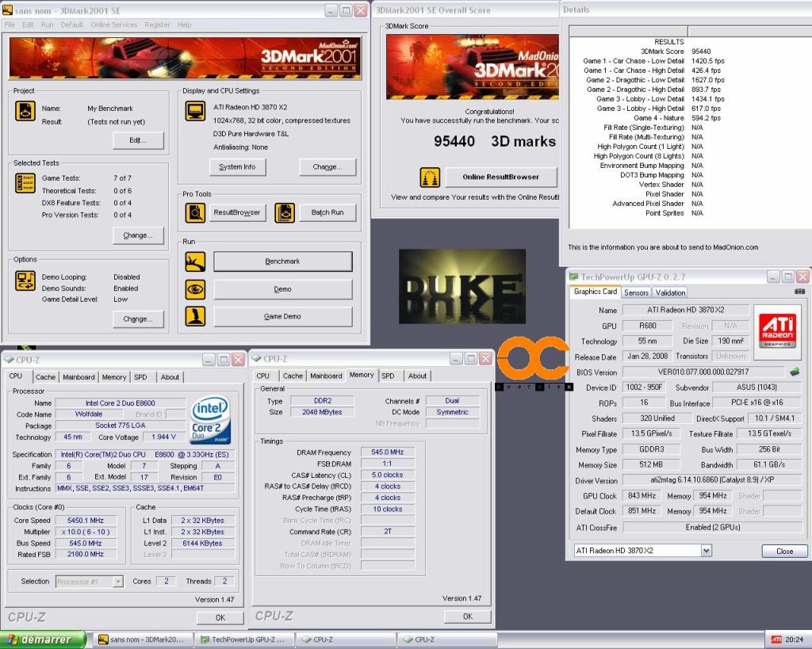Click Change button in Options section

click(138, 319)
